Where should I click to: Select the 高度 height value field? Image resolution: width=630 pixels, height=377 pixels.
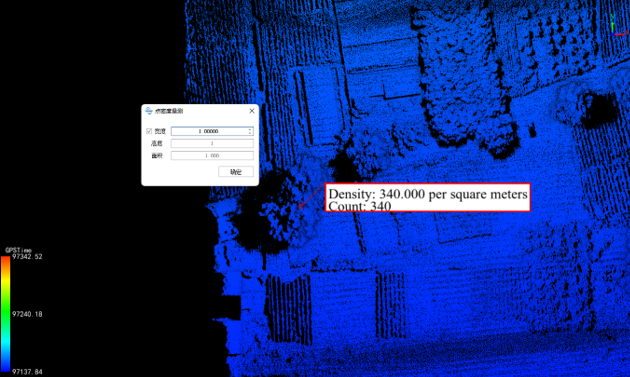(212, 143)
